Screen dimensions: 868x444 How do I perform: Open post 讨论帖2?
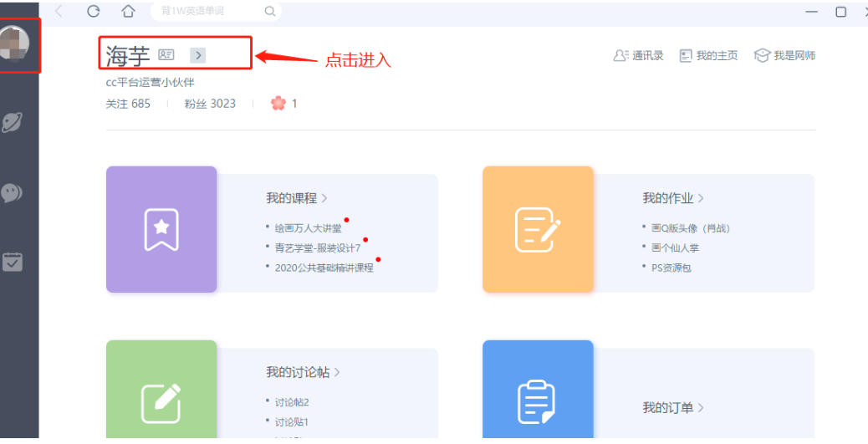[292, 402]
